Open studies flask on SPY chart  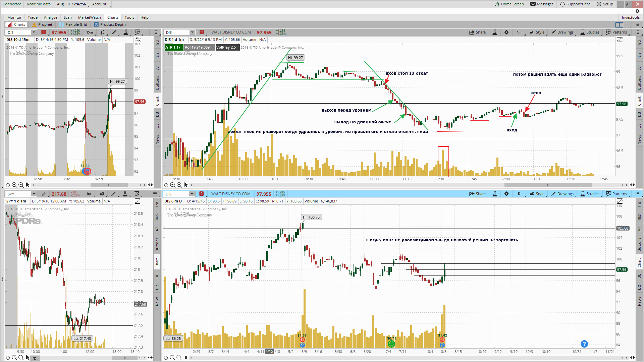pyautogui.click(x=125, y=194)
